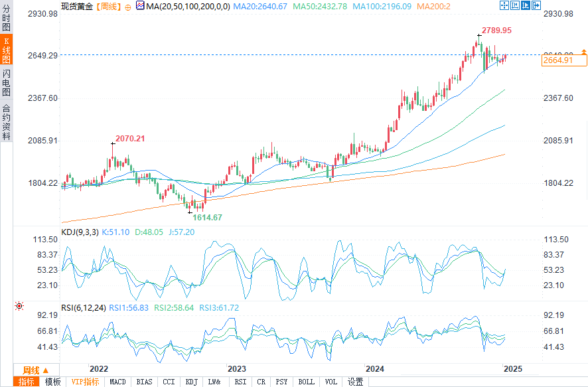Screen dimensions: 588x387
Task: Click the MA indicator chart icon
Action: coord(139,6)
